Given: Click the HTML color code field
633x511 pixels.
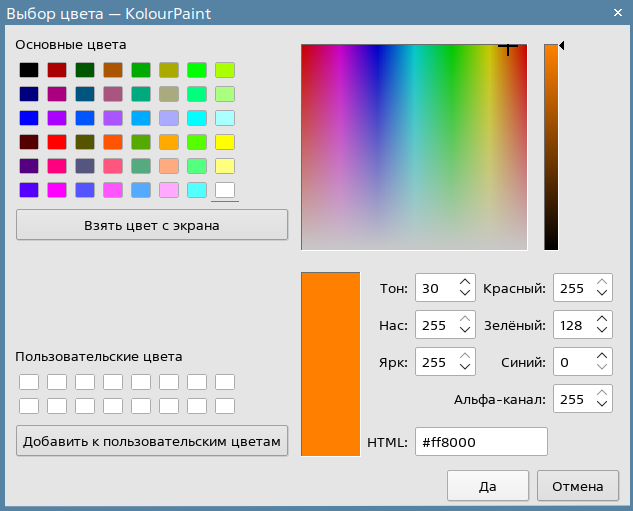Looking at the screenshot, I should tap(481, 442).
